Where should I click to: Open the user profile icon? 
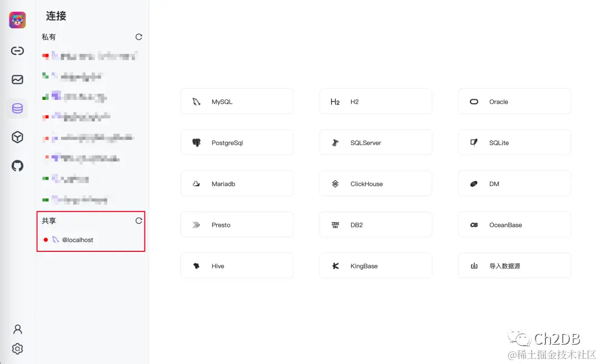18,329
